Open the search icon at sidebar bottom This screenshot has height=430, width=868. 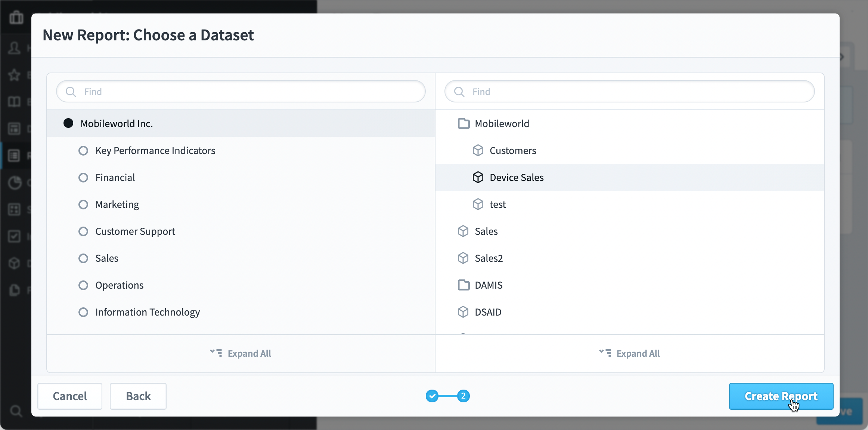coord(16,411)
